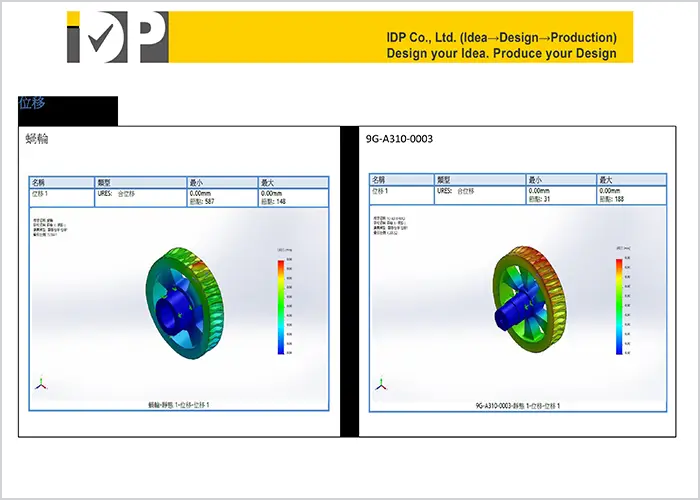Click the XYZ axis triad in left plot

40,383
